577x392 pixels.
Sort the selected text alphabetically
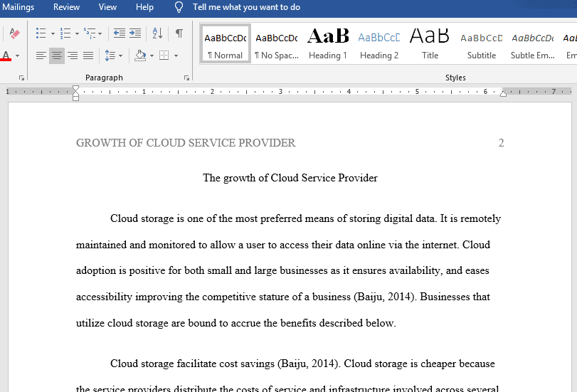pyautogui.click(x=157, y=33)
